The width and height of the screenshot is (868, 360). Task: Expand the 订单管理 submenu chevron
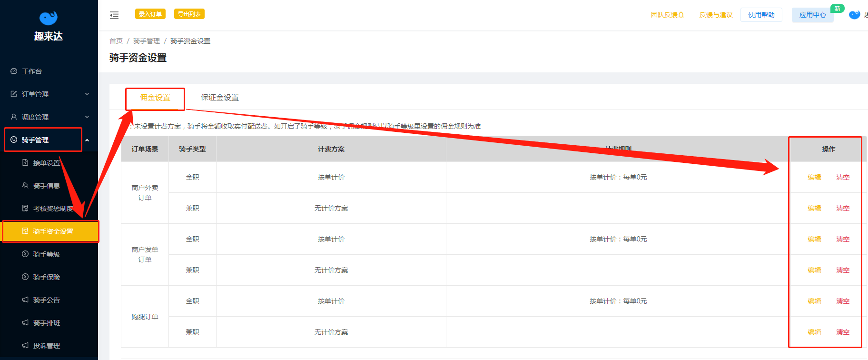point(87,94)
